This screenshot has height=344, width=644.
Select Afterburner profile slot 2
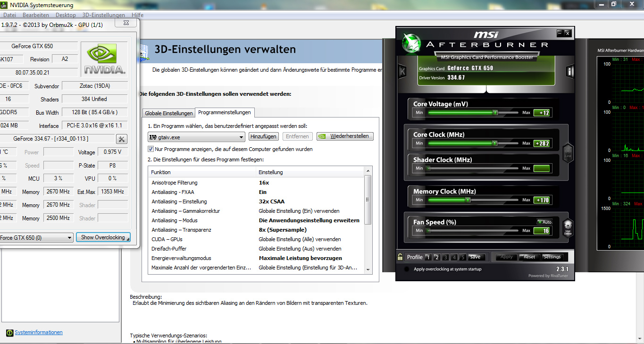[x=436, y=257]
